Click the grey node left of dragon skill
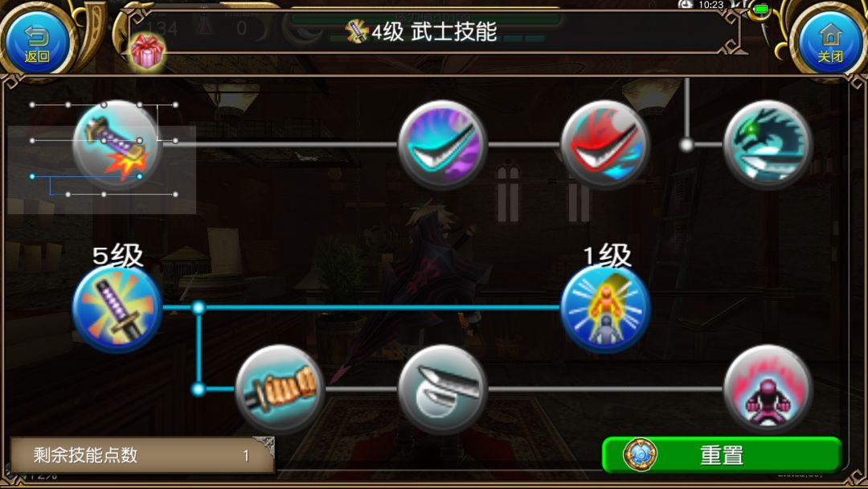This screenshot has height=489, width=868. pos(686,145)
